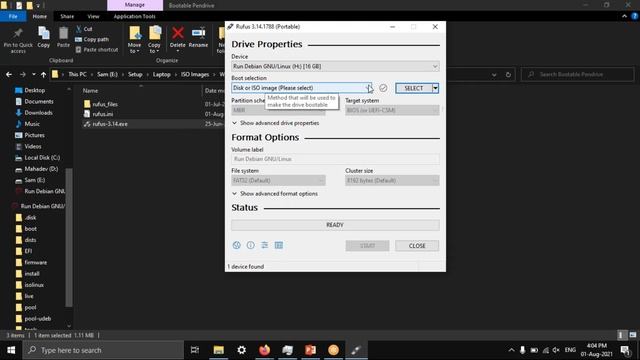Click READY status progress bar

335,225
